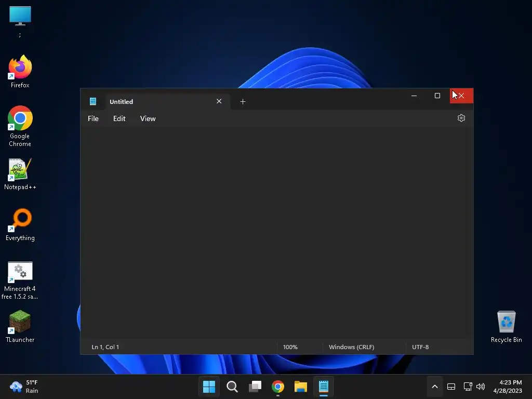Maximize the Notepad window
The width and height of the screenshot is (532, 399).
(x=437, y=96)
